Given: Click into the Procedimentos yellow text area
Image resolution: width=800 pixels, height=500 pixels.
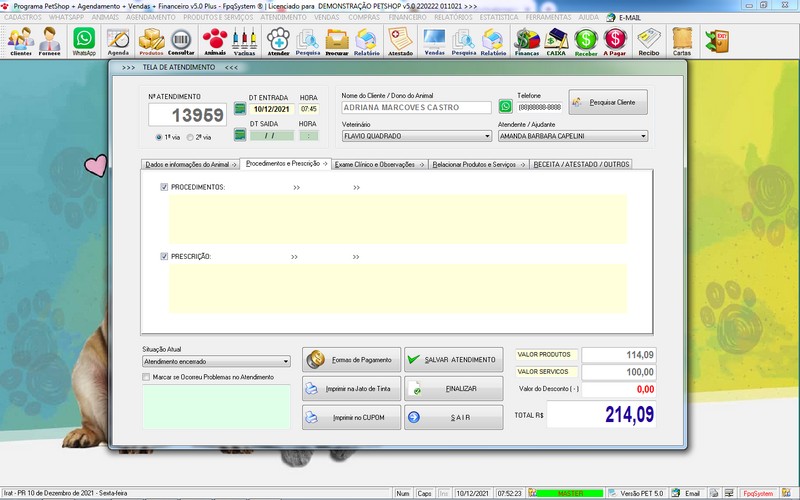Looking at the screenshot, I should (x=397, y=219).
